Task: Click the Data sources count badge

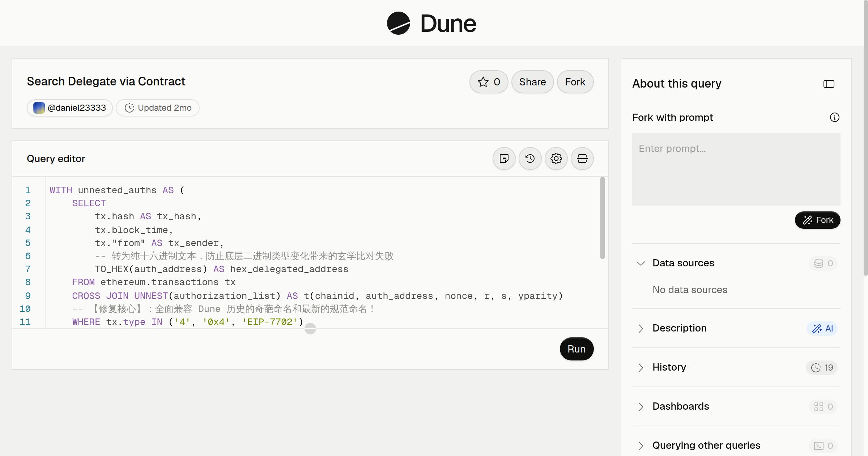Action: pos(823,263)
